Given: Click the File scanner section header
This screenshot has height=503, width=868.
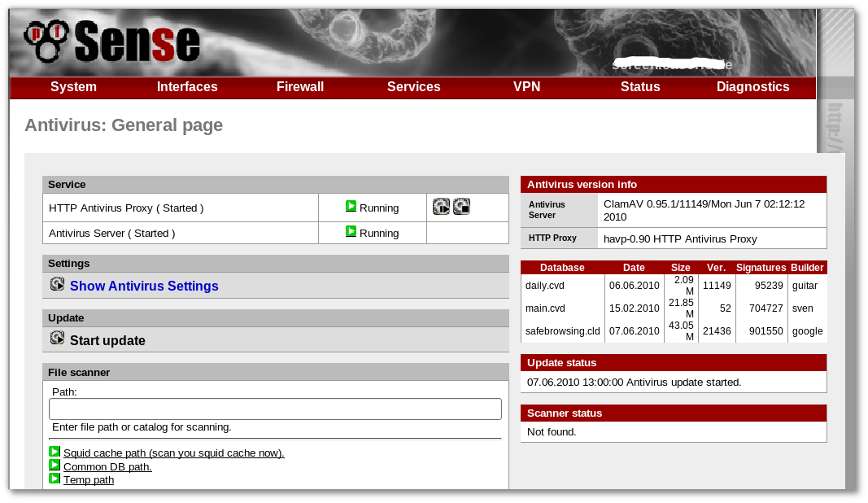Looking at the screenshot, I should 276,372.
